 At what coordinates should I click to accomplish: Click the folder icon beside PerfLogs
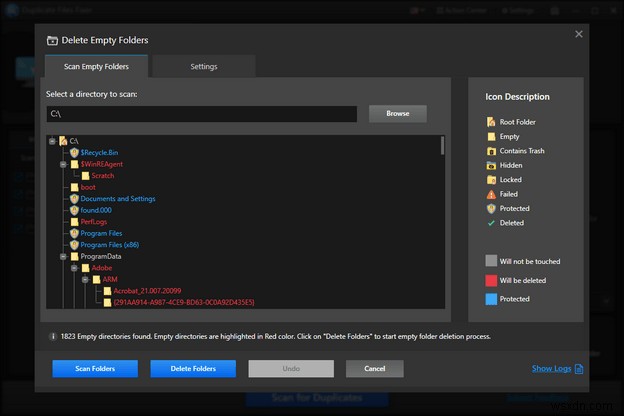point(74,222)
